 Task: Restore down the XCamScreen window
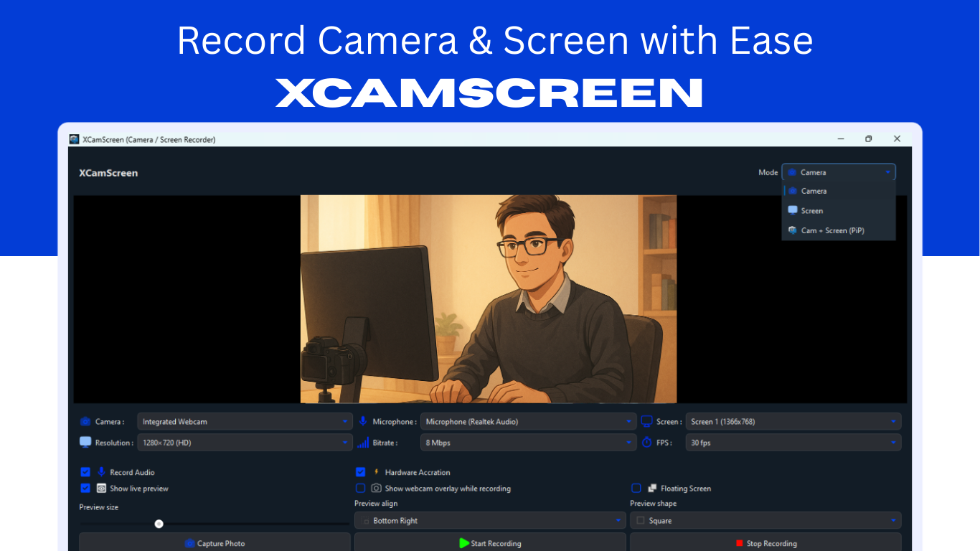[x=869, y=139]
